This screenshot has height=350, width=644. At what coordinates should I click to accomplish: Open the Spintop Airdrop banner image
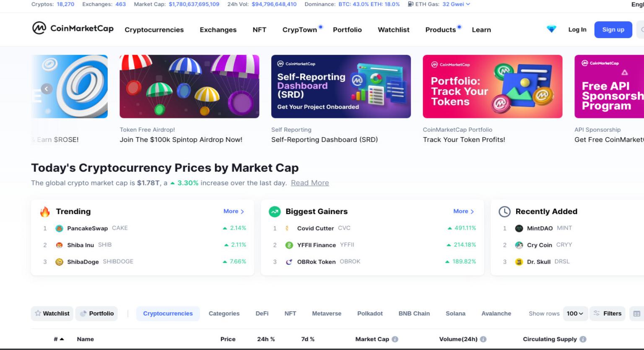click(190, 86)
